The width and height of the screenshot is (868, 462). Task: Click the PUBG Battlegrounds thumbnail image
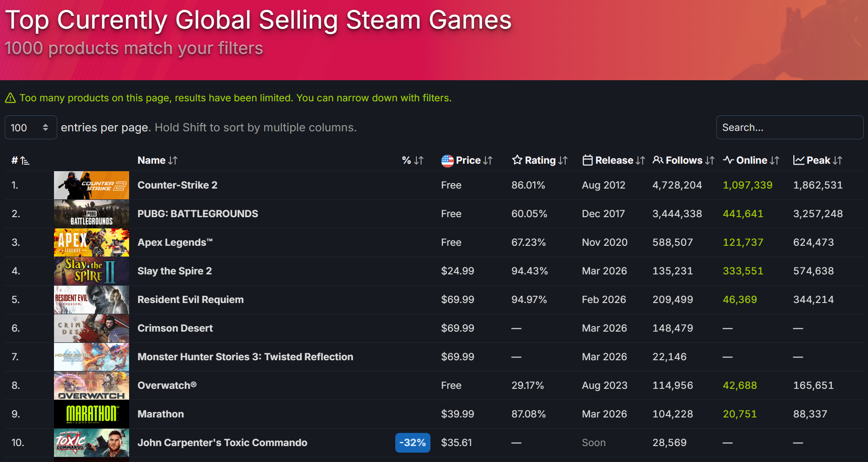click(92, 214)
